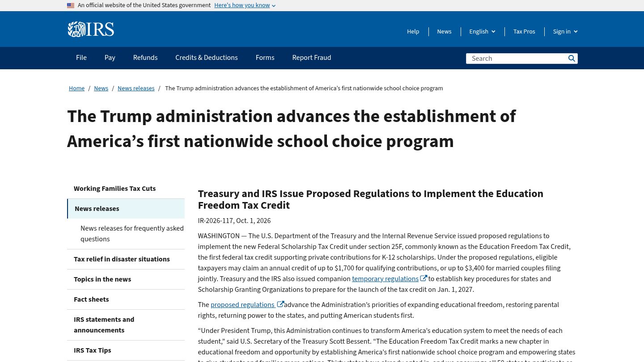The image size is (644, 362).
Task: Open News releases breadcrumb link
Action: [x=136, y=88]
